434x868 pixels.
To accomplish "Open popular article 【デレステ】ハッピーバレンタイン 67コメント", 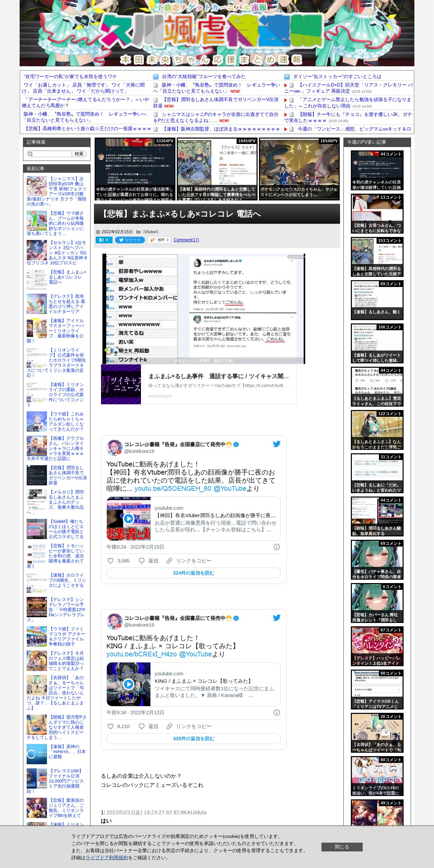I will pyautogui.click(x=377, y=647).
